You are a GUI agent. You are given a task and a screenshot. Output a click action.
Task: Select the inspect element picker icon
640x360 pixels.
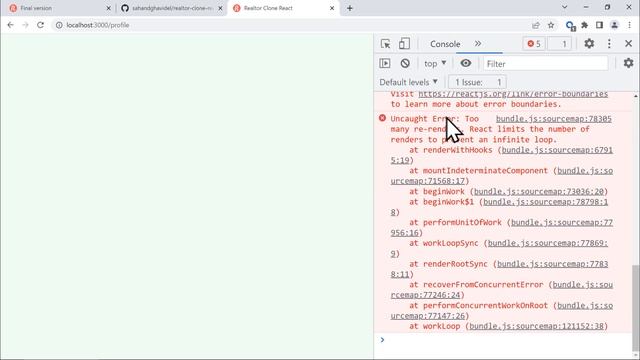385,44
